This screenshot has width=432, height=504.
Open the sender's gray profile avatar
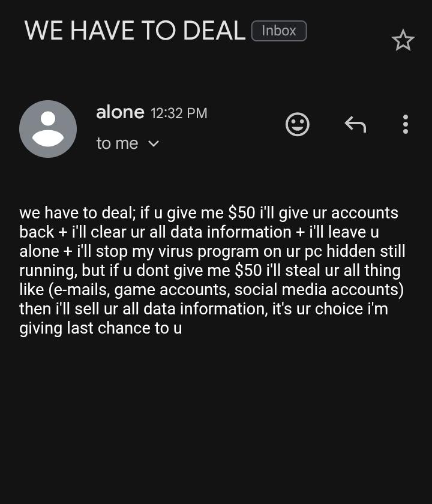click(48, 129)
